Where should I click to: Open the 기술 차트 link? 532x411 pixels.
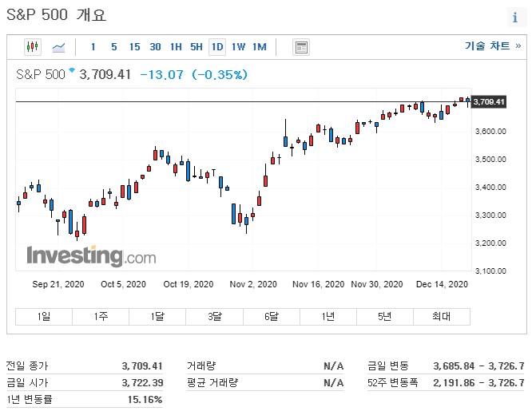493,45
